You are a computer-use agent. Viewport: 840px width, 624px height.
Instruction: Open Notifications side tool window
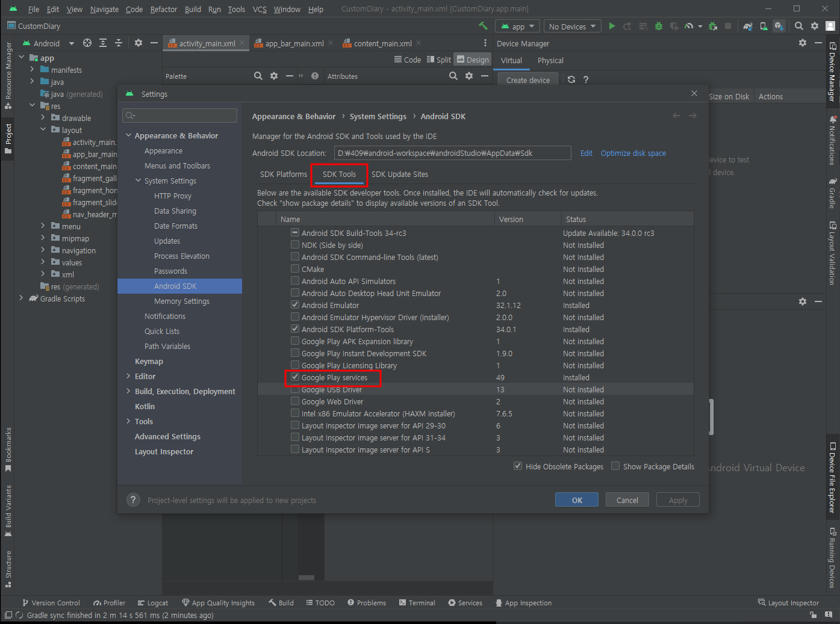(832, 140)
